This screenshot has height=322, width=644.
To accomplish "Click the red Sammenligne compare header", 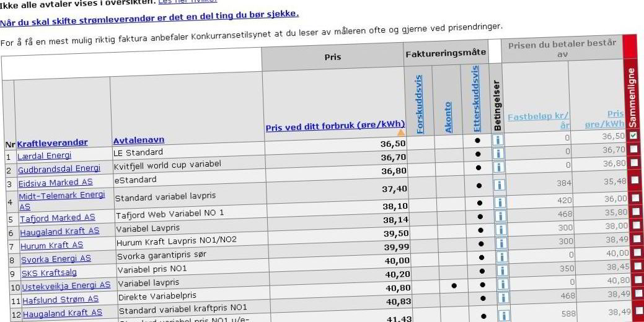I will point(632,97).
